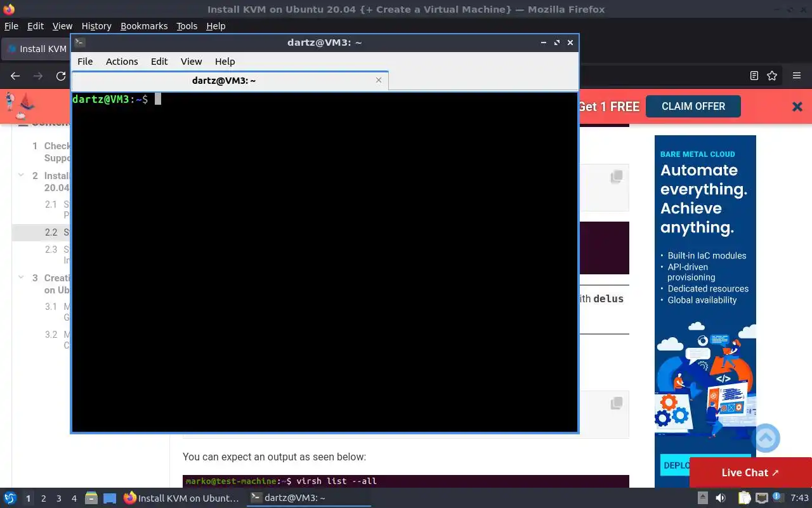Click show desktop icon in taskbar
Screen dimensions: 812x508
pyautogui.click(x=109, y=498)
